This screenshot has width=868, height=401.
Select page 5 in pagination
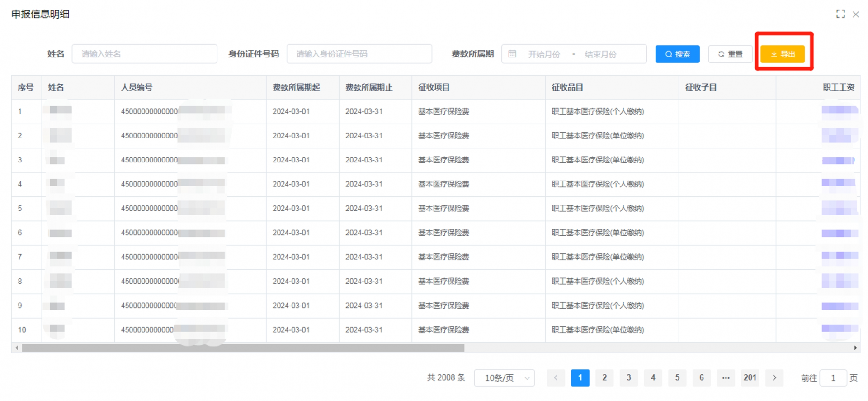[677, 378]
